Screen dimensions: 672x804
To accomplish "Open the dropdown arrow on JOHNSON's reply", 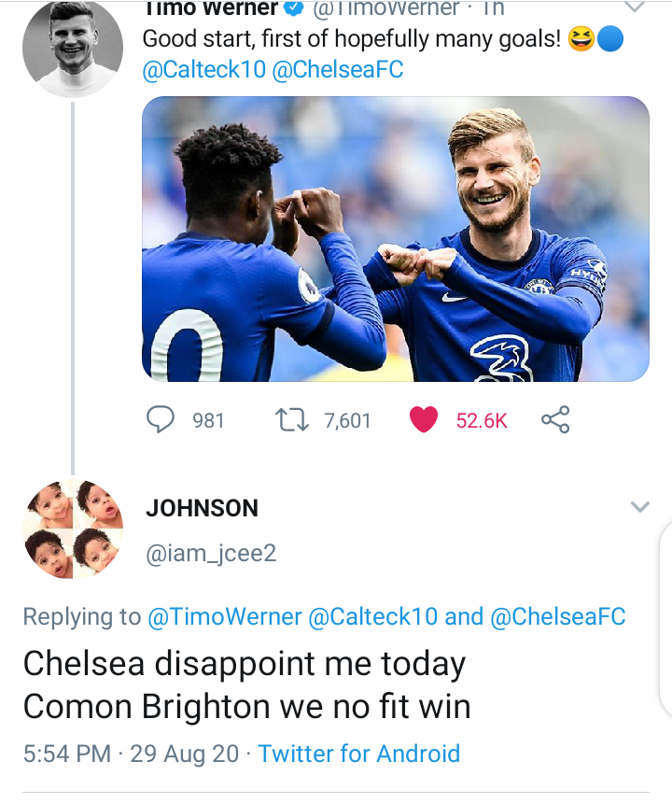I will tap(639, 507).
